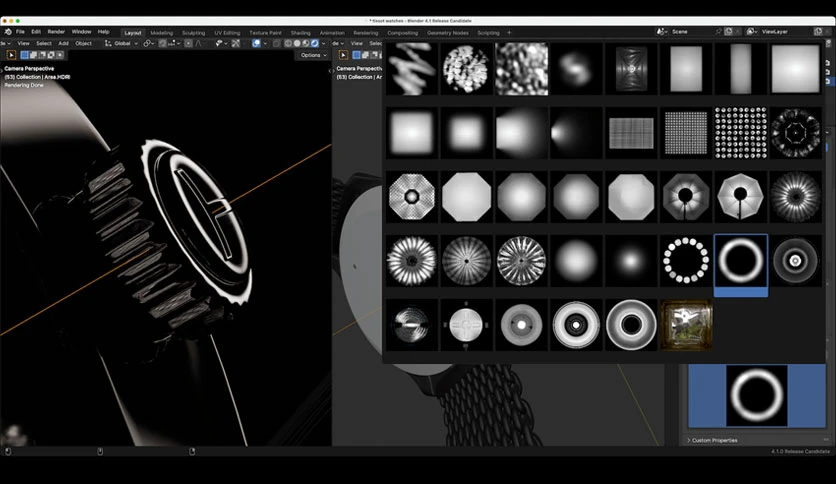836x484 pixels.
Task: Pin the scene to workspace
Action: [719, 32]
